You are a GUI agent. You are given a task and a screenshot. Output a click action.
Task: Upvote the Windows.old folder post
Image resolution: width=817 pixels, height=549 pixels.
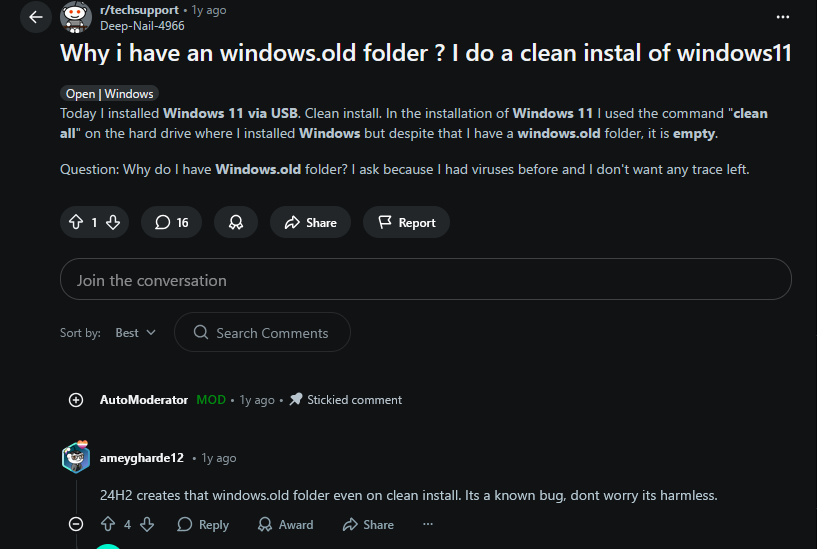point(76,222)
